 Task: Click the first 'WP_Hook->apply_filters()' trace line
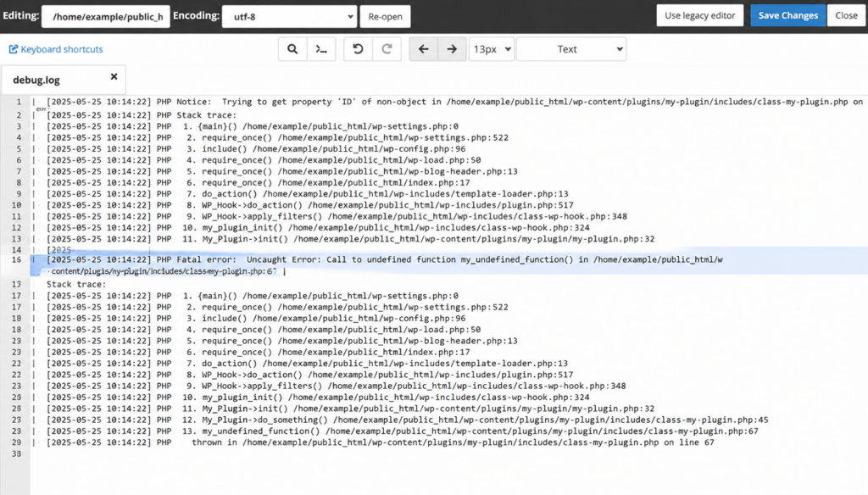(337, 216)
